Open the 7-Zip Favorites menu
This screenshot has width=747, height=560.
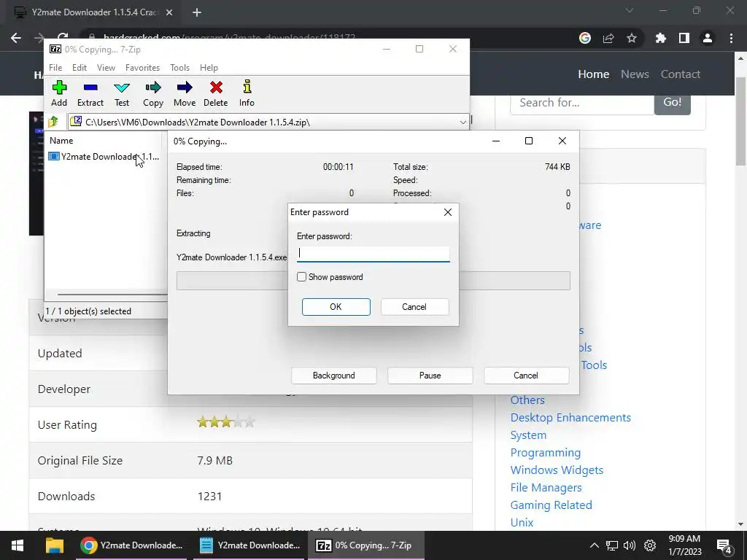pyautogui.click(x=142, y=68)
